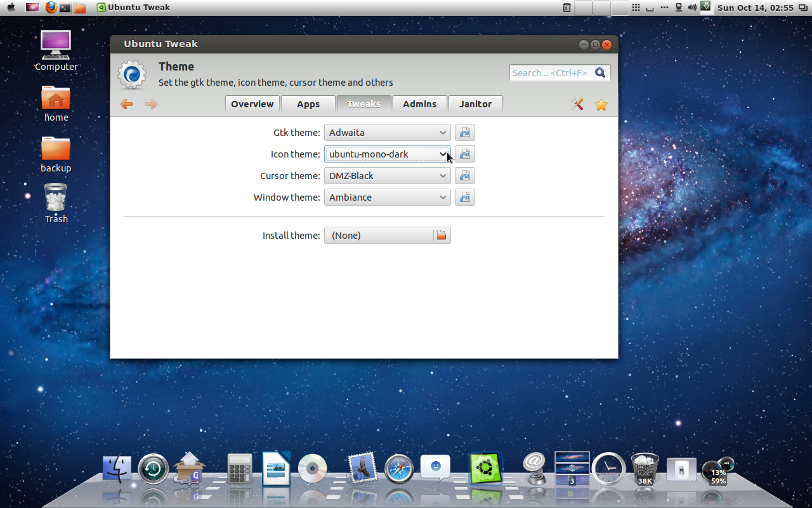Image resolution: width=812 pixels, height=508 pixels.
Task: Click the green Ubuntu Tweak dock icon
Action: pyautogui.click(x=486, y=469)
